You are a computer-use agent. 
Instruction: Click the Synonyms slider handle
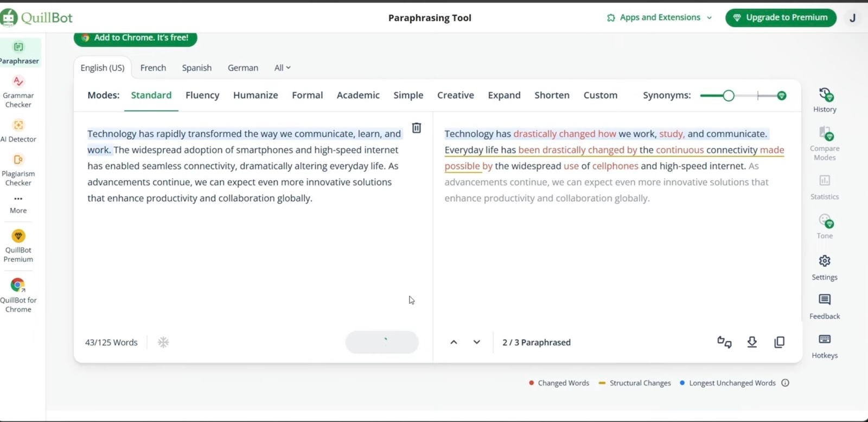pos(729,96)
